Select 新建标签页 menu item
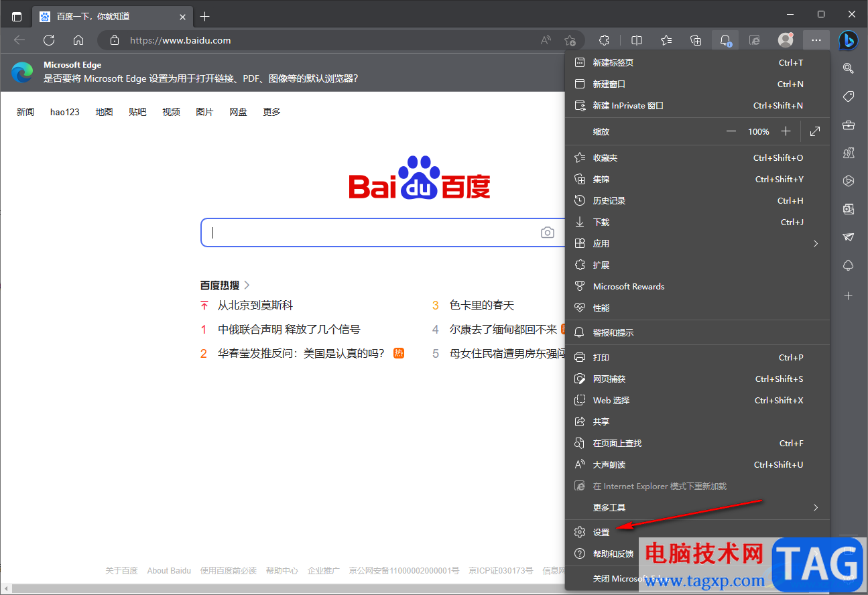The height and width of the screenshot is (595, 868). point(697,62)
